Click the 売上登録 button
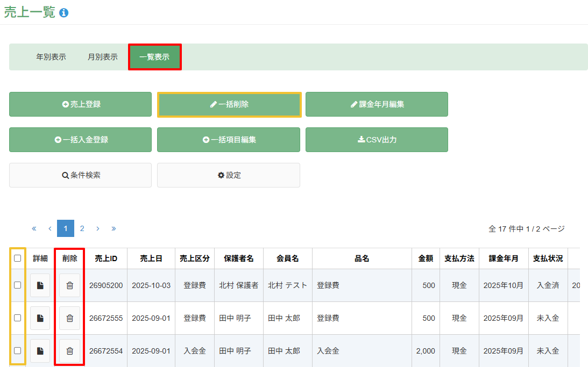 81,104
